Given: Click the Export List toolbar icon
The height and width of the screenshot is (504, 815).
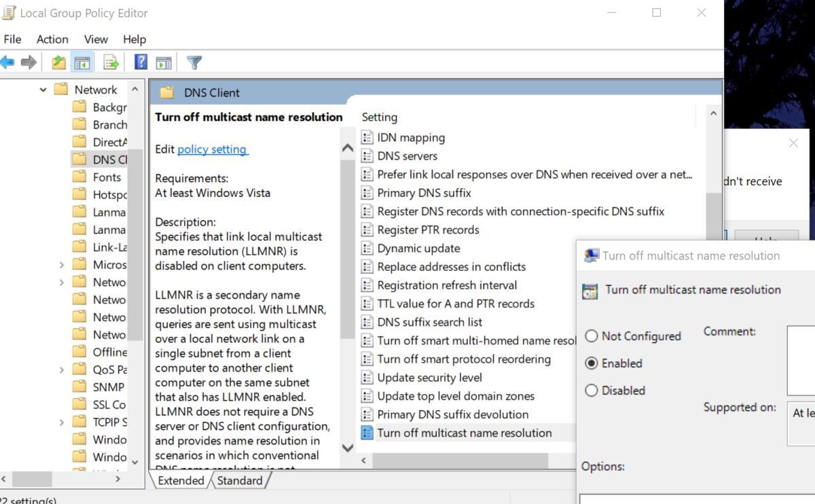Looking at the screenshot, I should [x=110, y=62].
